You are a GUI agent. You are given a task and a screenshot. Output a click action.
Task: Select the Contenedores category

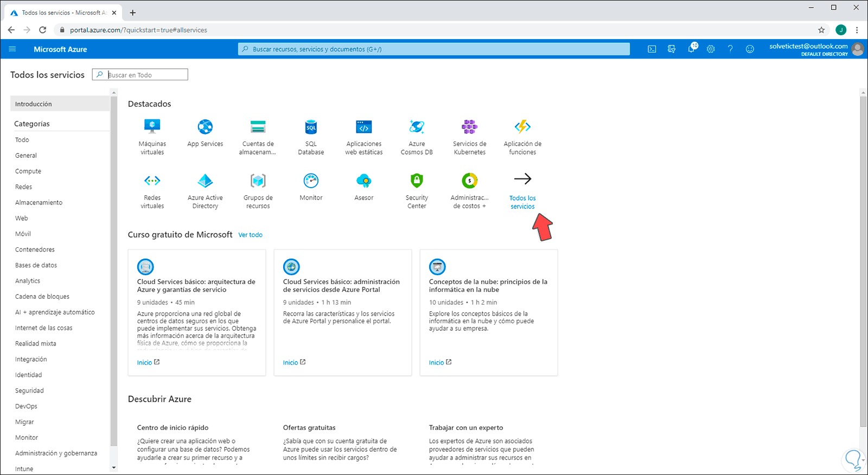pyautogui.click(x=35, y=250)
